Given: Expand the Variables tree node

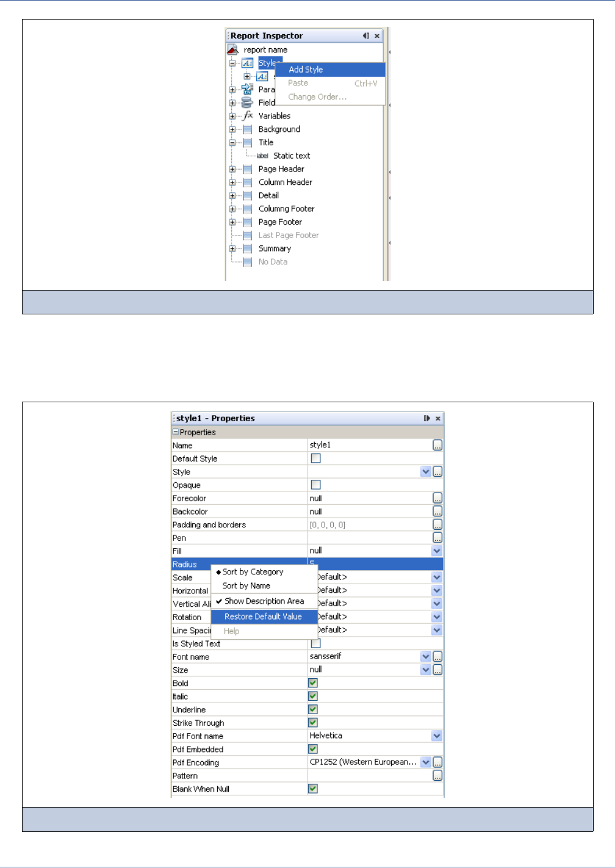Looking at the screenshot, I should (x=232, y=116).
